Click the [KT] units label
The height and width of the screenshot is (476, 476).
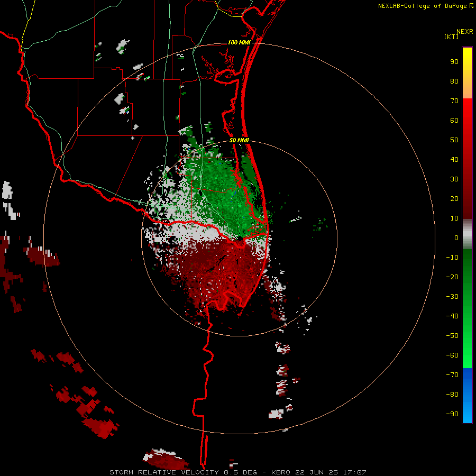[x=451, y=36]
